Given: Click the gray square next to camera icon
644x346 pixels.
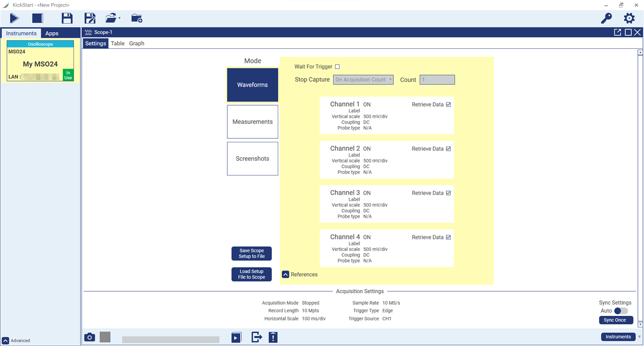Looking at the screenshot, I should pos(105,337).
